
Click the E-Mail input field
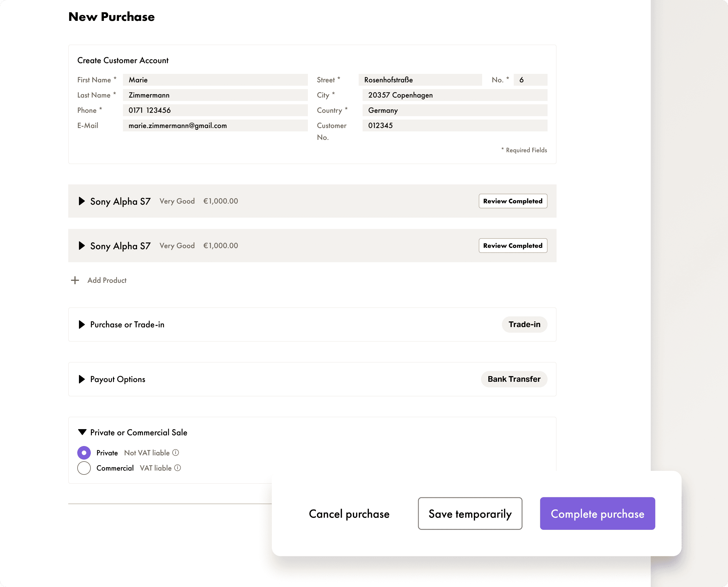pos(215,125)
